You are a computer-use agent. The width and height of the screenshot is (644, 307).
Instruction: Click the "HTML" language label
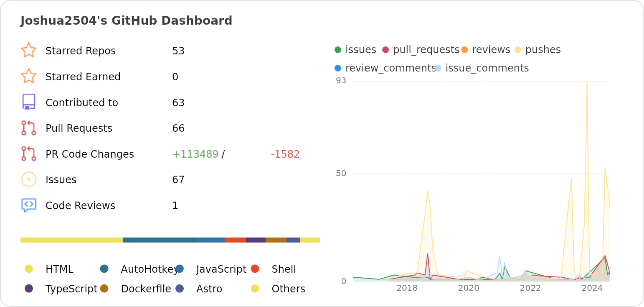59,269
